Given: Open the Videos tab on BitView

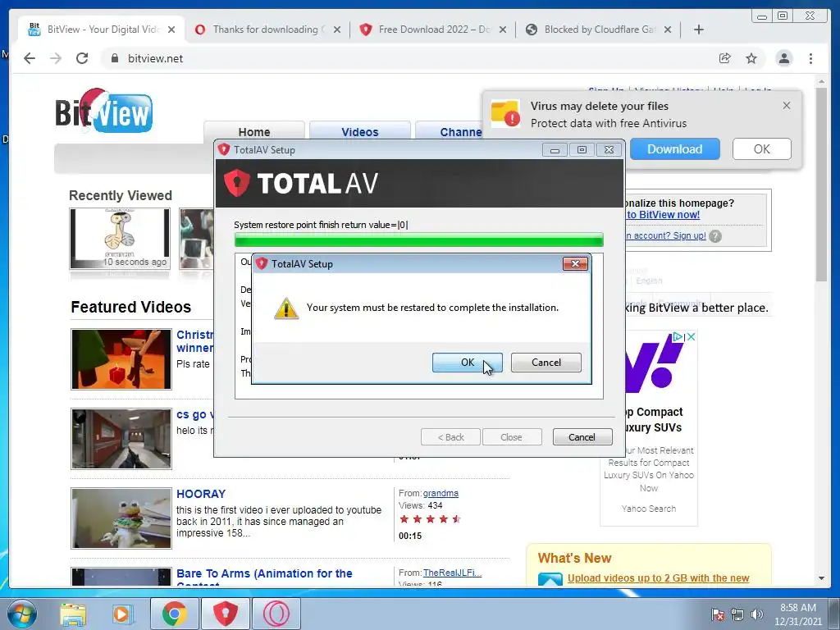Looking at the screenshot, I should (360, 132).
